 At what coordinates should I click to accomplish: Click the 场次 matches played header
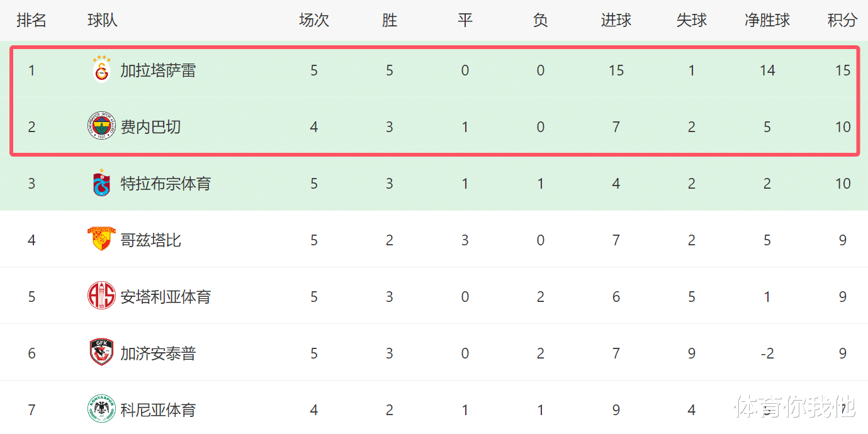[313, 20]
